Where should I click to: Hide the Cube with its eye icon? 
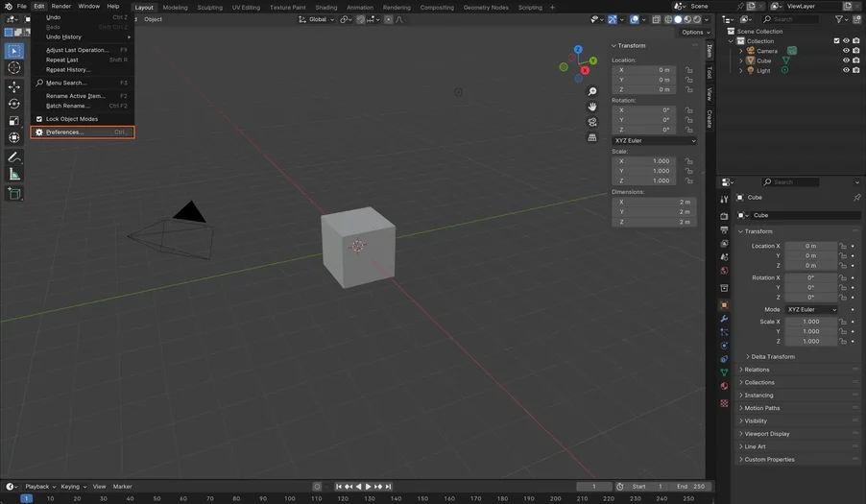pyautogui.click(x=846, y=60)
